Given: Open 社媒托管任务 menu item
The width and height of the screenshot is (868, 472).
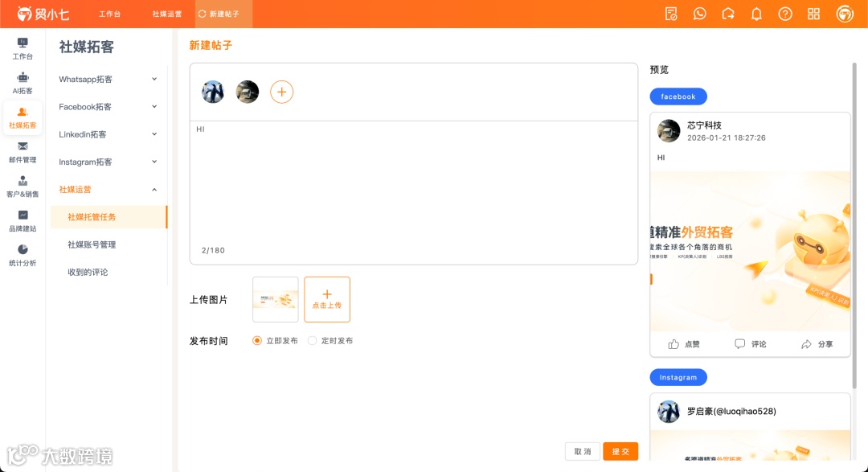Looking at the screenshot, I should (x=108, y=217).
